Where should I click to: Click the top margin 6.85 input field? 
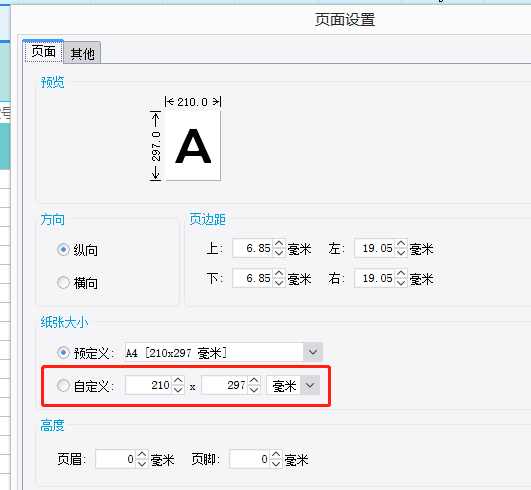[x=253, y=248]
